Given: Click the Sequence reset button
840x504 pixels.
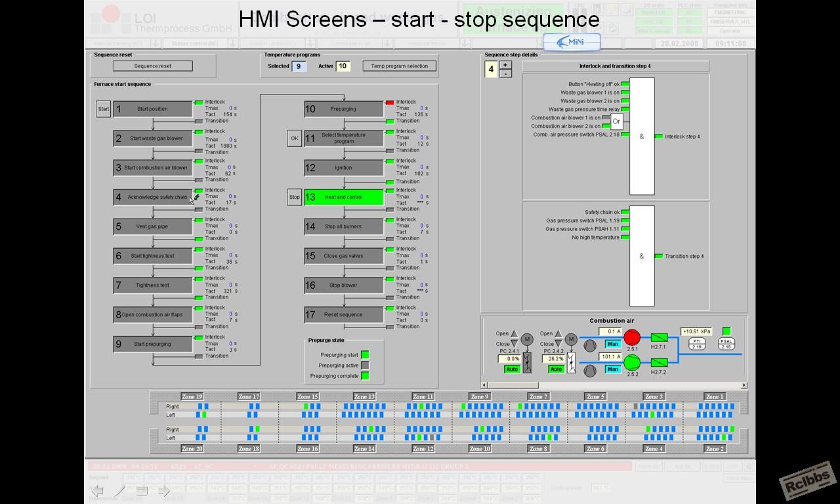Looking at the screenshot, I should tap(153, 66).
